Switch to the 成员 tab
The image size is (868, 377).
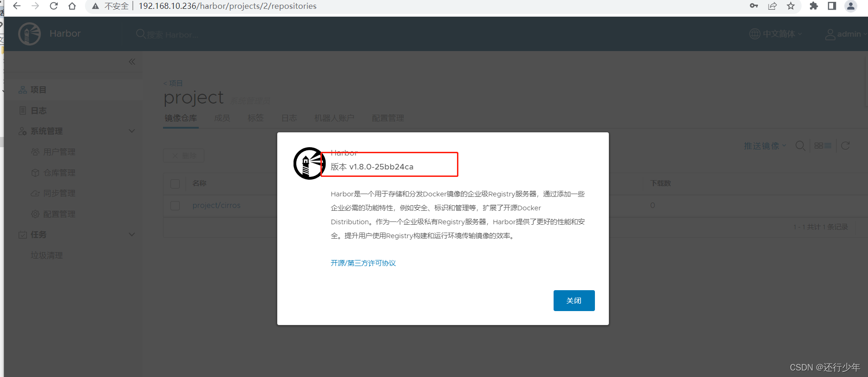222,118
